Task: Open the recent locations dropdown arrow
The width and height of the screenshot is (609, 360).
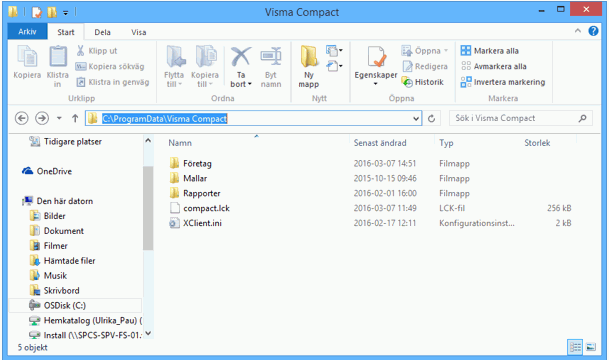Action: [59, 118]
